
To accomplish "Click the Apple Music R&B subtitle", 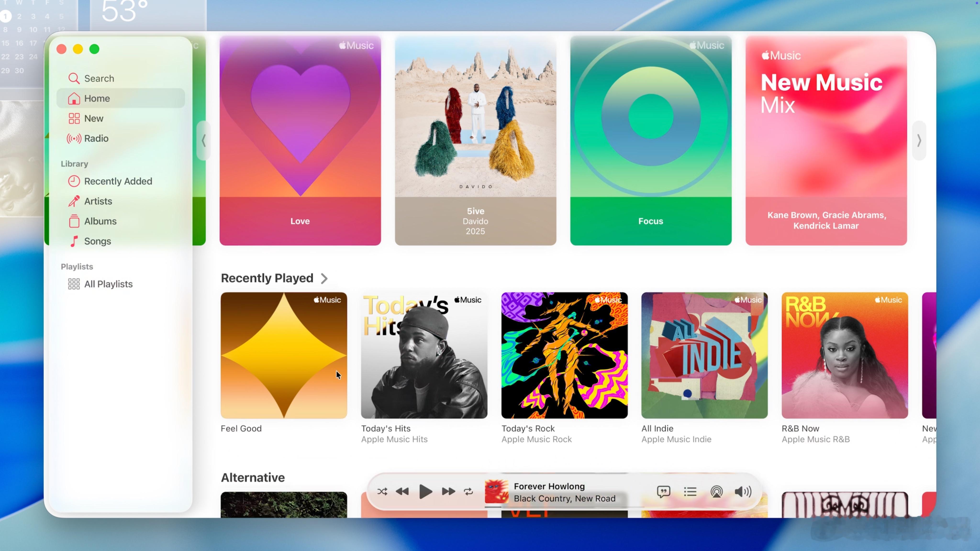I will click(816, 439).
